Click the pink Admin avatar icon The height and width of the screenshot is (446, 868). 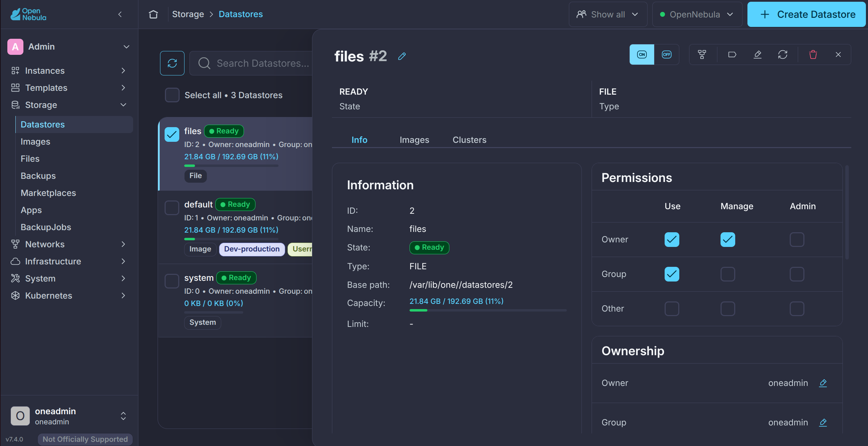pos(15,47)
